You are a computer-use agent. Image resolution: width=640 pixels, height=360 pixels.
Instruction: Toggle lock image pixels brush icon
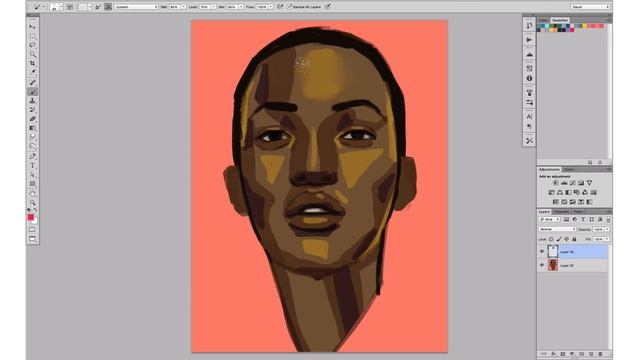click(559, 239)
